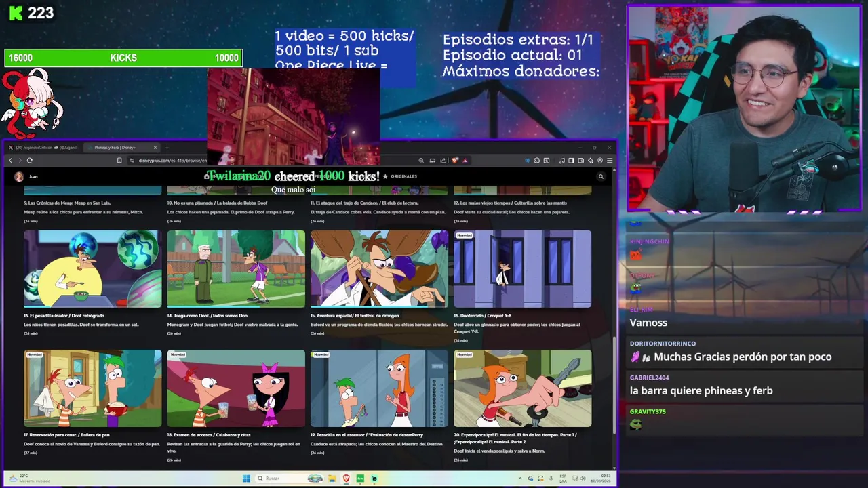Open the Windows Start button

click(246, 479)
